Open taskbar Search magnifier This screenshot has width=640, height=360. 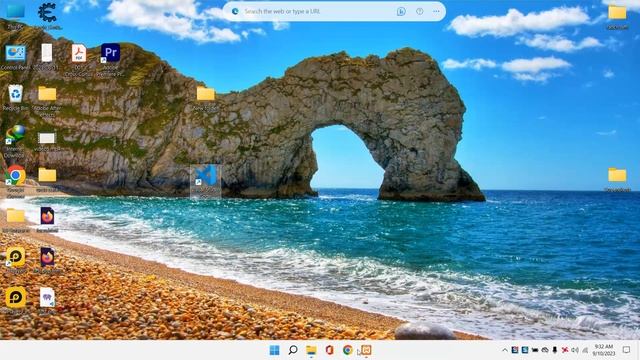293,350
